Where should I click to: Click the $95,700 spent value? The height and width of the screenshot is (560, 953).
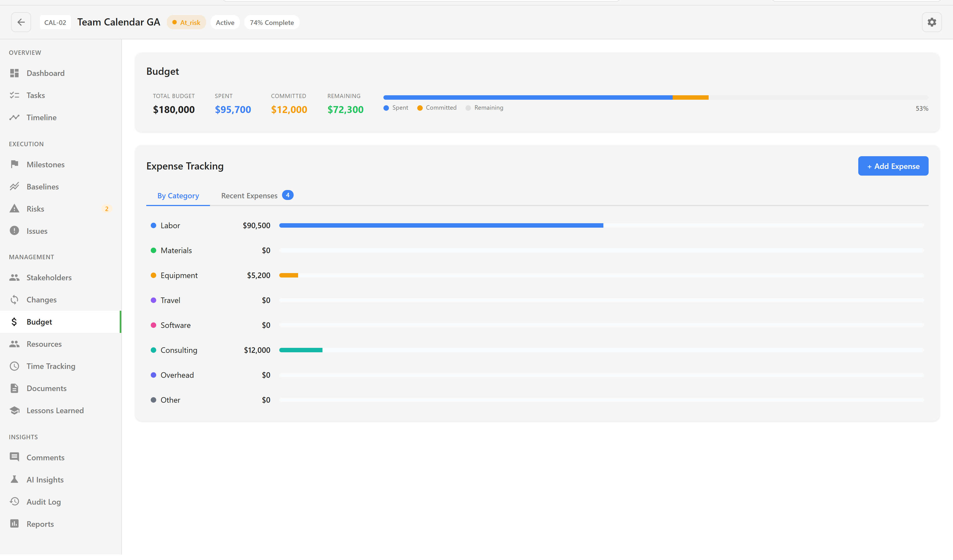[x=233, y=110]
